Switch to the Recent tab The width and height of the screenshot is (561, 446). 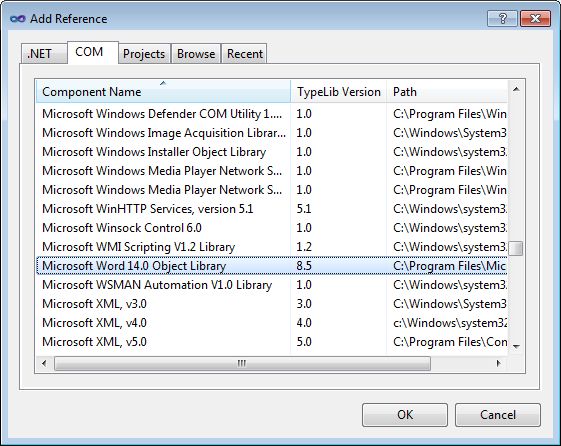(x=245, y=54)
